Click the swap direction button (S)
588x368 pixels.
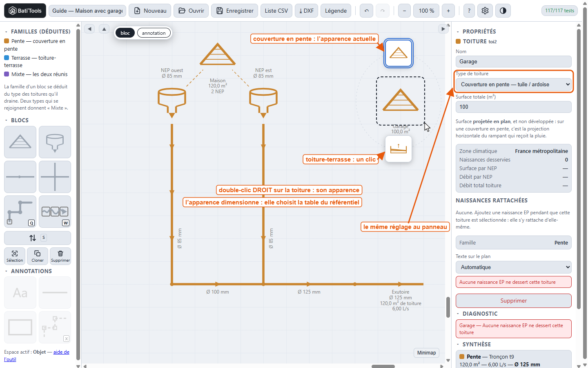coord(38,238)
